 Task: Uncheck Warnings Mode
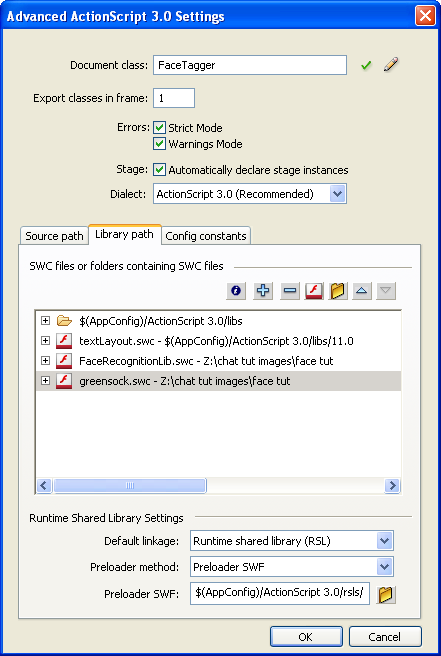159,144
